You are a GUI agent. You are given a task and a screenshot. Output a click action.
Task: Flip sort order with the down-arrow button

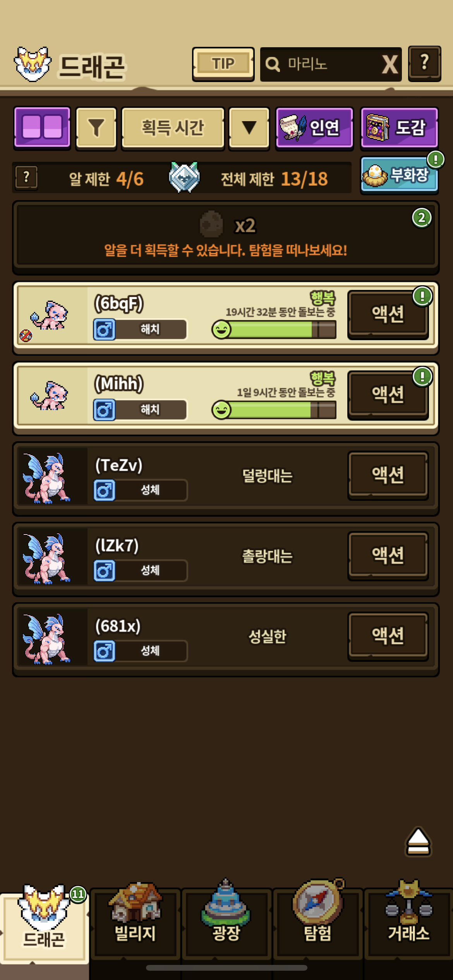coord(249,128)
